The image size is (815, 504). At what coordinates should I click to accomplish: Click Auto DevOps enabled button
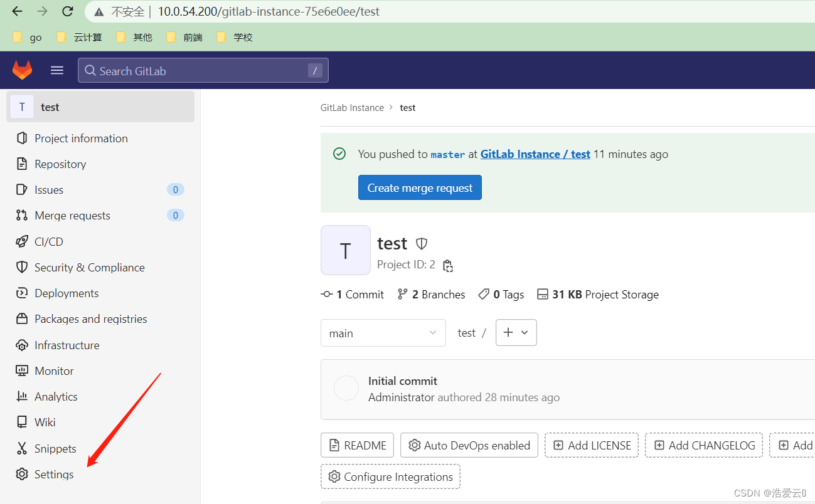(469, 445)
